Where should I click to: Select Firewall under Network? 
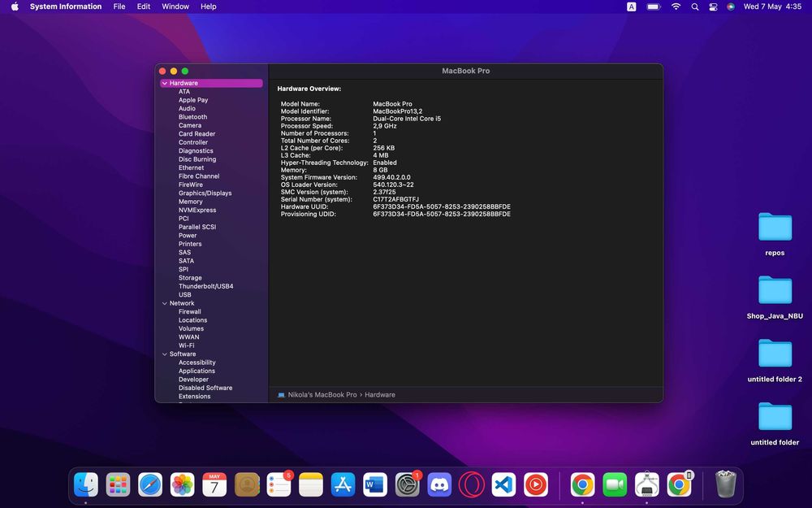click(189, 312)
